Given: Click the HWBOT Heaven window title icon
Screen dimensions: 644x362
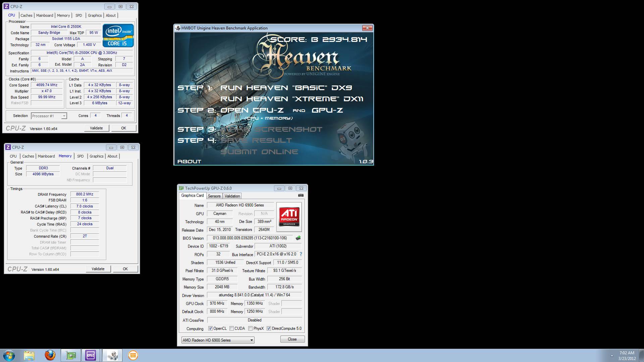Looking at the screenshot, I should point(178,28).
